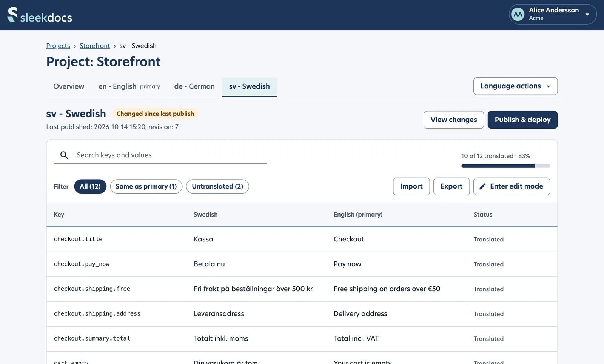Open the en - English primary tab
Screen dimensions: 604x364
click(x=129, y=86)
